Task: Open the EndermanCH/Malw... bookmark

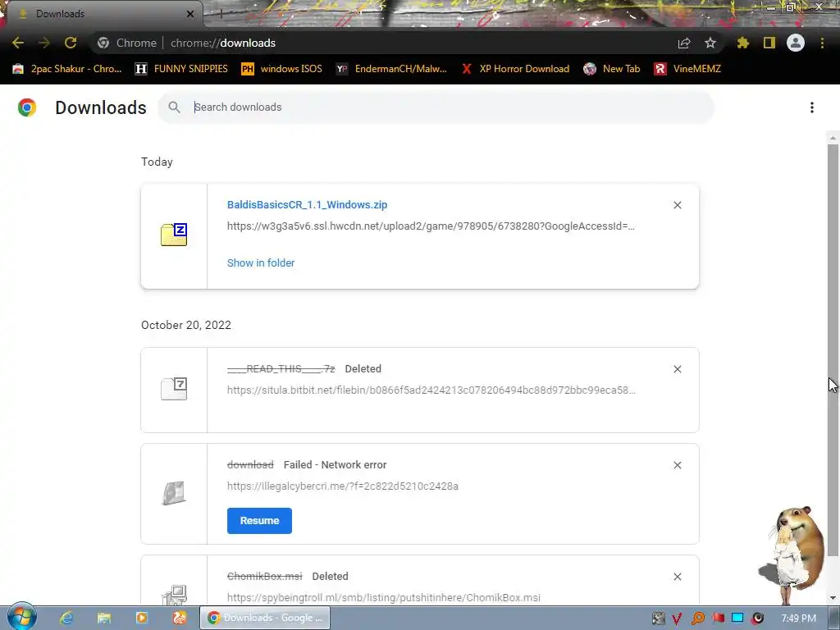Action: [x=391, y=69]
